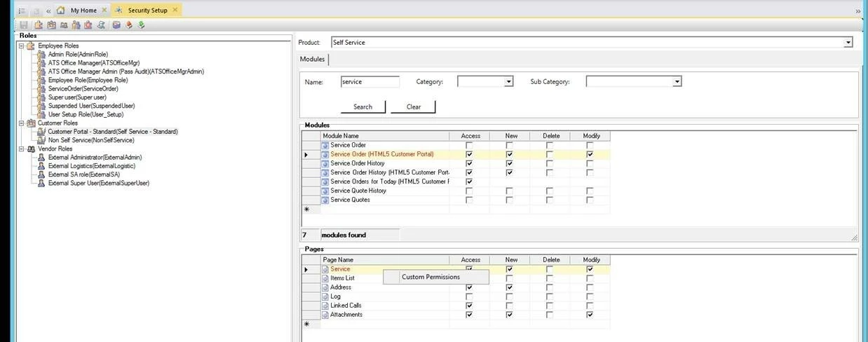Image resolution: width=868 pixels, height=342 pixels.
Task: Click the double left chevron beside the tabs
Action: [48, 11]
